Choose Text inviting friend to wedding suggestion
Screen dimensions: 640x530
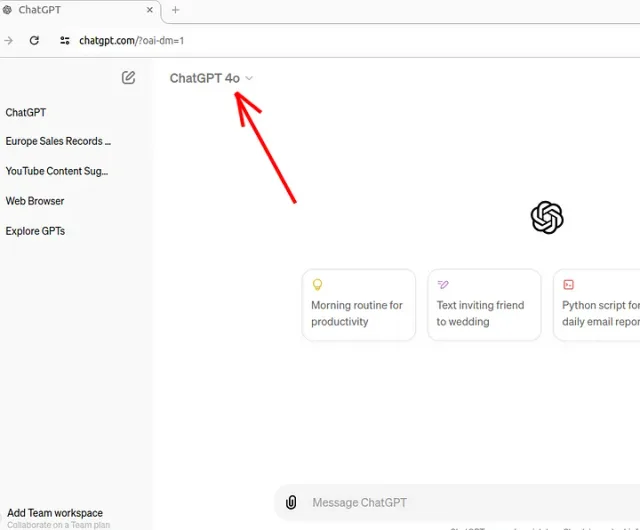484,305
